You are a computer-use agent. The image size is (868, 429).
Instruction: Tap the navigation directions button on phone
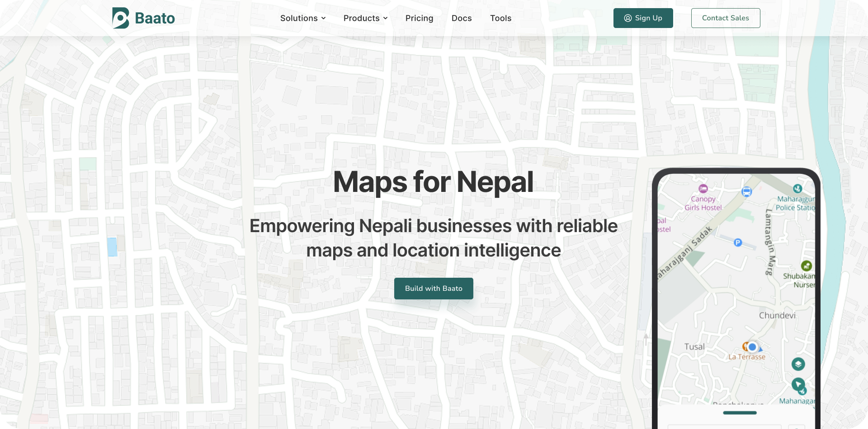pyautogui.click(x=798, y=385)
